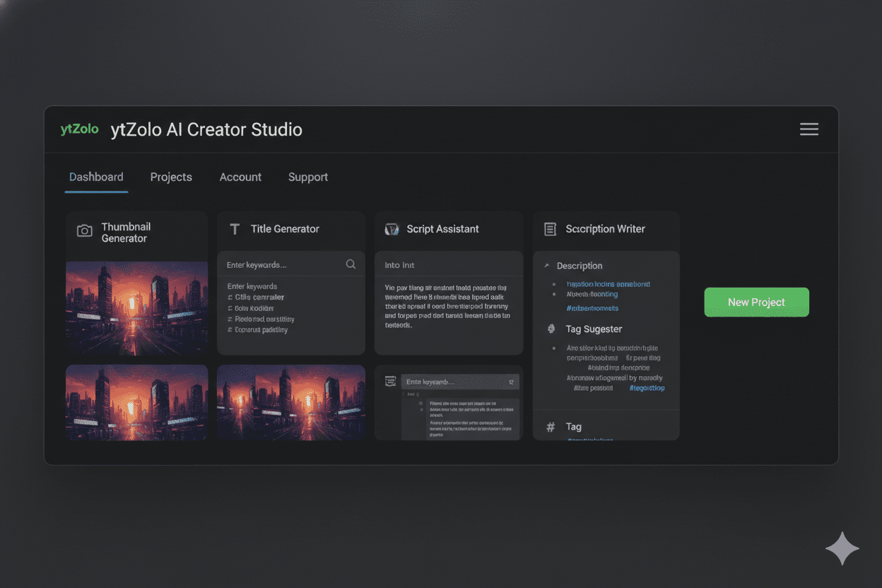This screenshot has height=588, width=882.
Task: Click the lower keyword field under Script Assistant
Action: point(460,382)
